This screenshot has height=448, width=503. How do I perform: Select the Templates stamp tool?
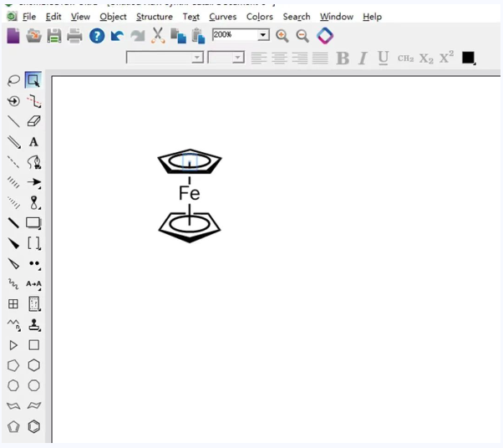coord(34,325)
